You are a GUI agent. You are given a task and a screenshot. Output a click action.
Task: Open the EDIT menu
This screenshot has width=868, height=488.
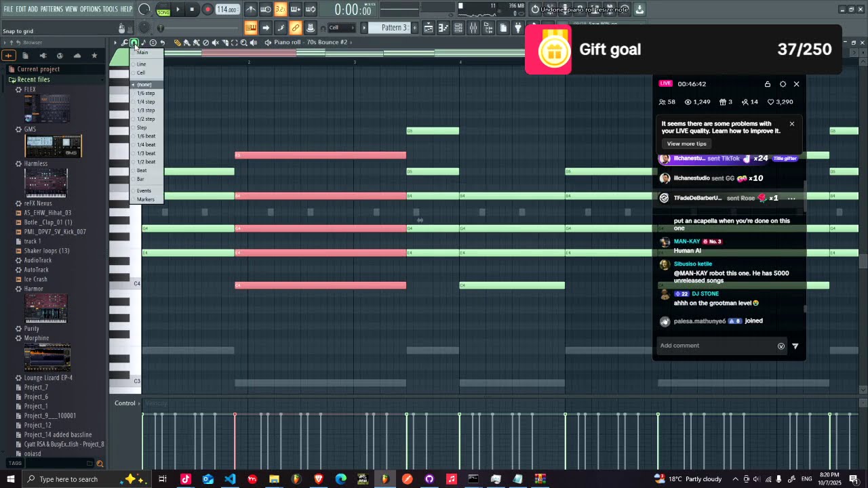21,9
